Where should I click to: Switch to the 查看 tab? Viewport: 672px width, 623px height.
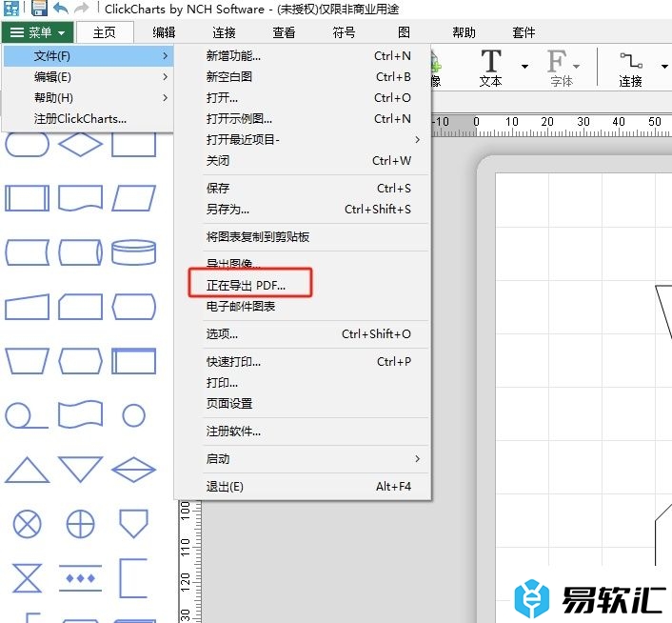point(285,32)
